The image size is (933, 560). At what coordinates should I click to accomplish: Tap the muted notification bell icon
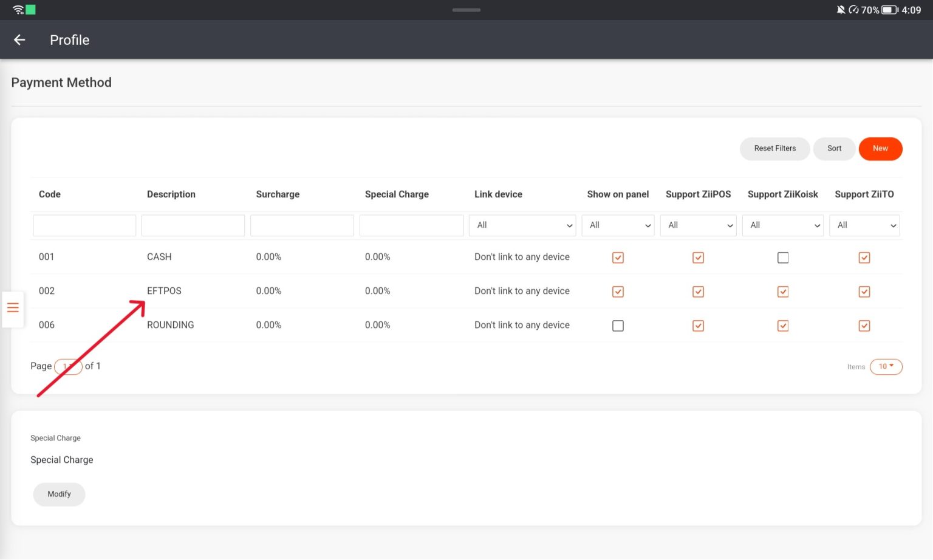[x=841, y=10]
